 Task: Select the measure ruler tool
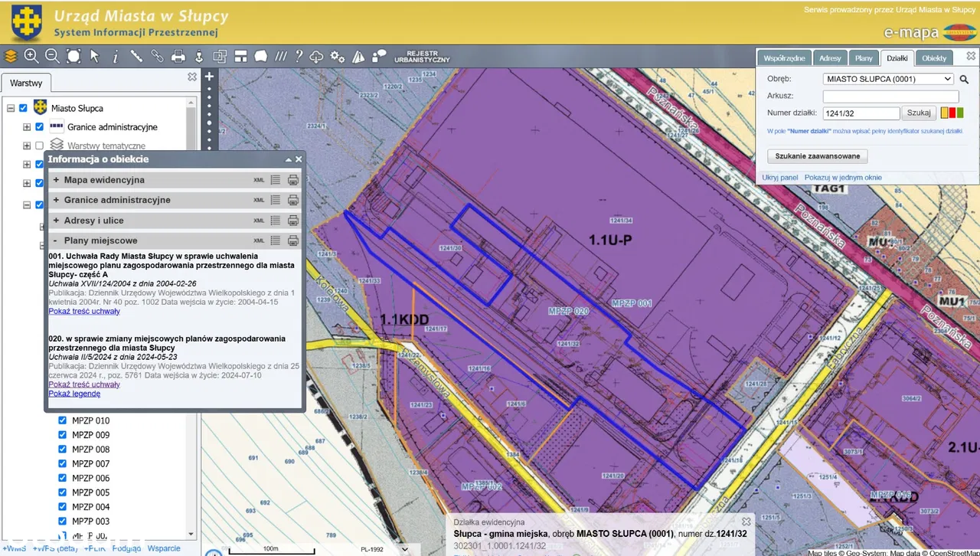pos(136,56)
